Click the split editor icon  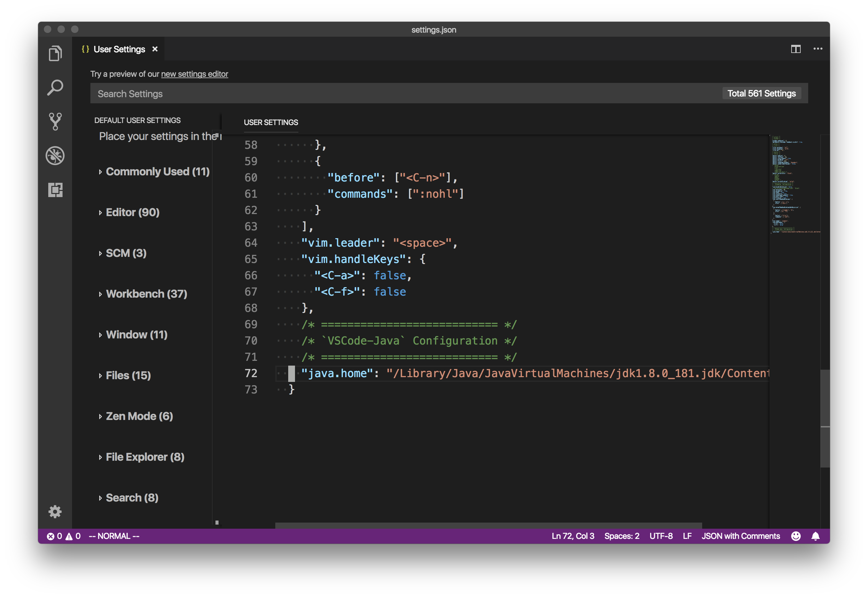pyautogui.click(x=796, y=49)
